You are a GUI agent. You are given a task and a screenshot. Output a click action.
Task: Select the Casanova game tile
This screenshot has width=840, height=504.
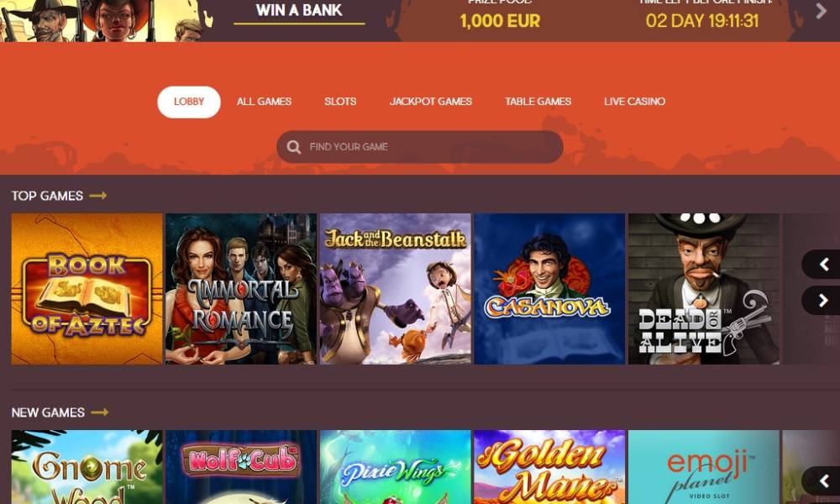(549, 289)
